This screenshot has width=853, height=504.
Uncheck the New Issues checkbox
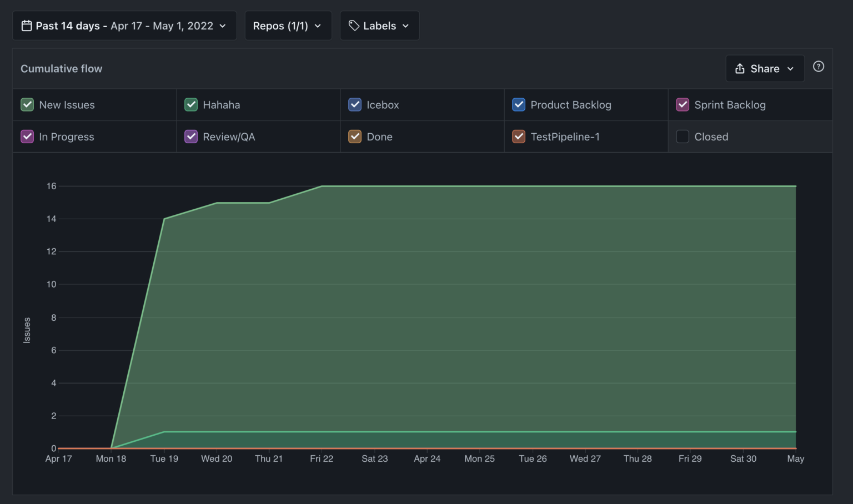pos(27,105)
